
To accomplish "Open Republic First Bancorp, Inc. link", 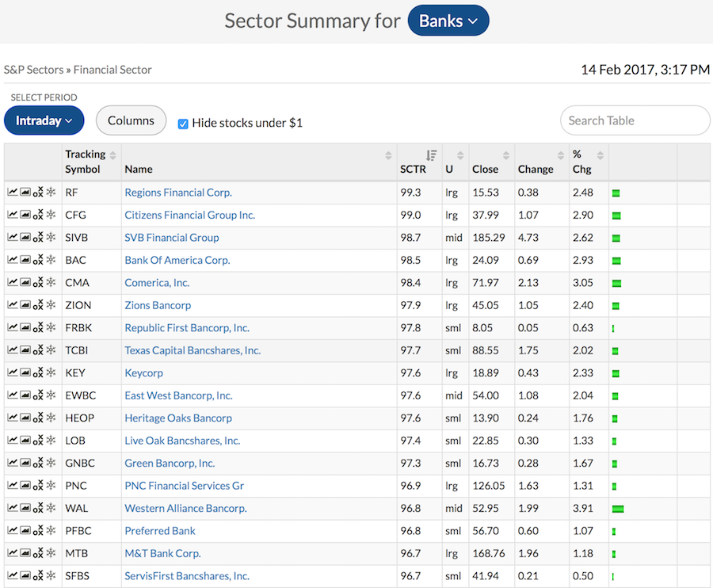I will click(x=187, y=328).
